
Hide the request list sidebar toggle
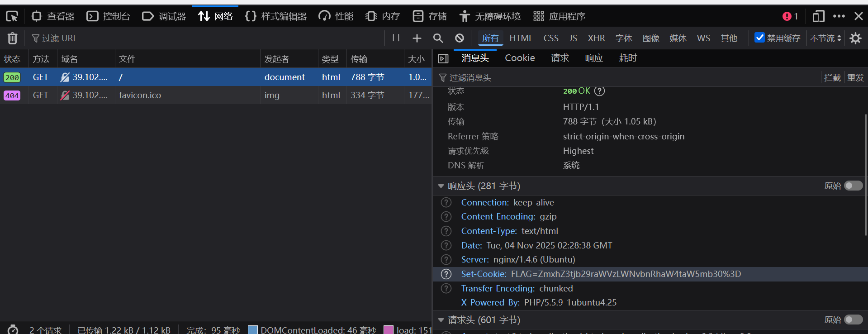(443, 58)
